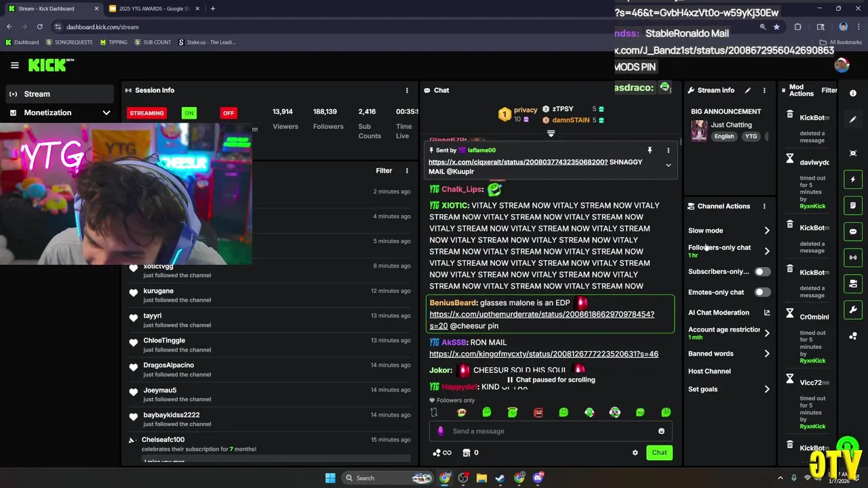
Task: Toggle Subscribers-only chat switch
Action: (x=762, y=272)
